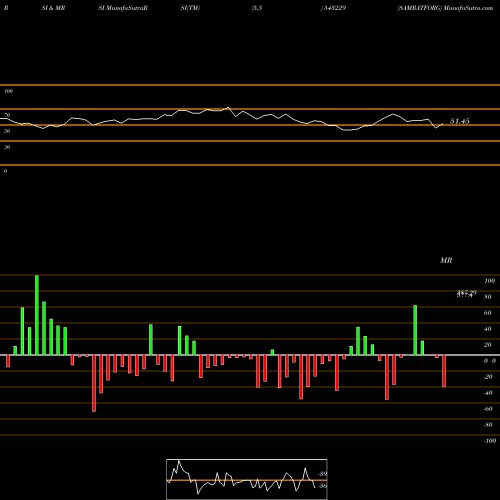Click the 543229 code in header
The image size is (500, 500).
point(334,8)
